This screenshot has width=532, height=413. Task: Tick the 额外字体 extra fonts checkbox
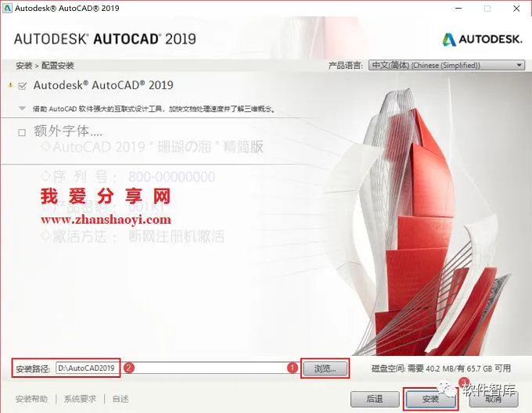pyautogui.click(x=22, y=132)
